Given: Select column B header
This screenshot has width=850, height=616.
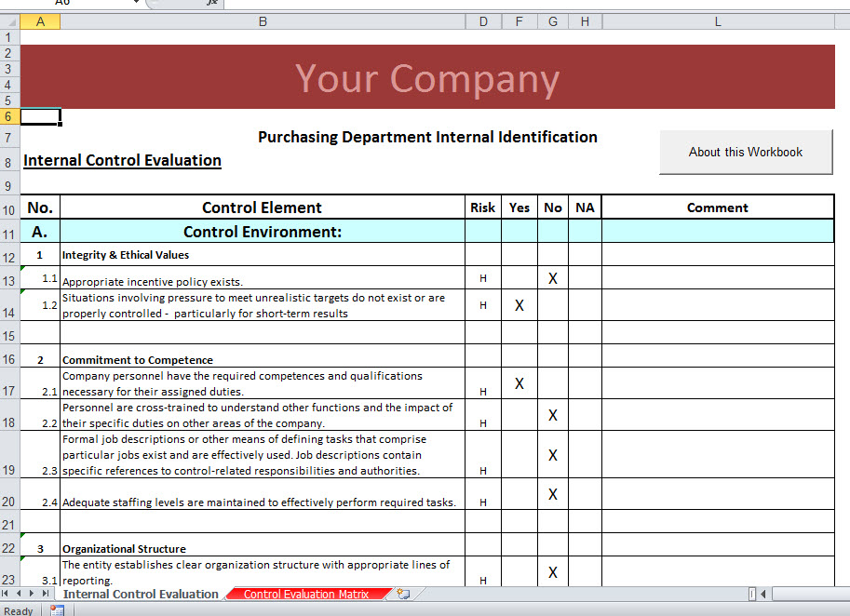Looking at the screenshot, I should pos(263,21).
